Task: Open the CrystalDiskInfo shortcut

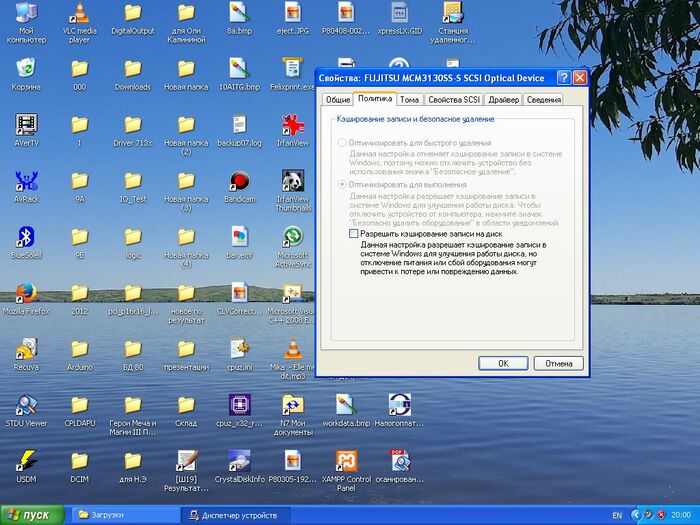Action: coord(239,461)
